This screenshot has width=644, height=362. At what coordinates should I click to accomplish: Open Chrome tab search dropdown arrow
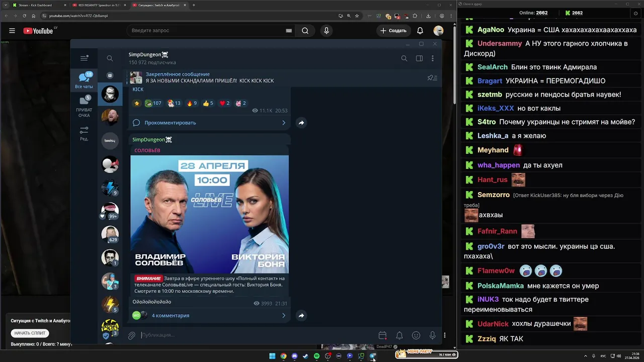pos(5,5)
